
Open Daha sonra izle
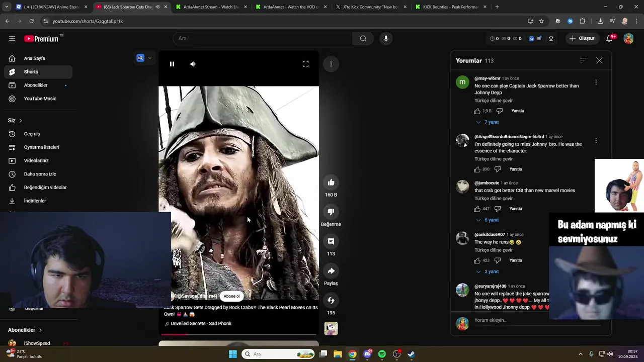(x=38, y=174)
